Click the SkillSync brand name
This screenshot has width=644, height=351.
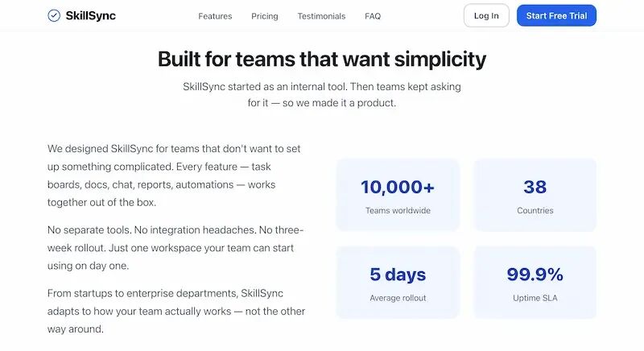(90, 15)
